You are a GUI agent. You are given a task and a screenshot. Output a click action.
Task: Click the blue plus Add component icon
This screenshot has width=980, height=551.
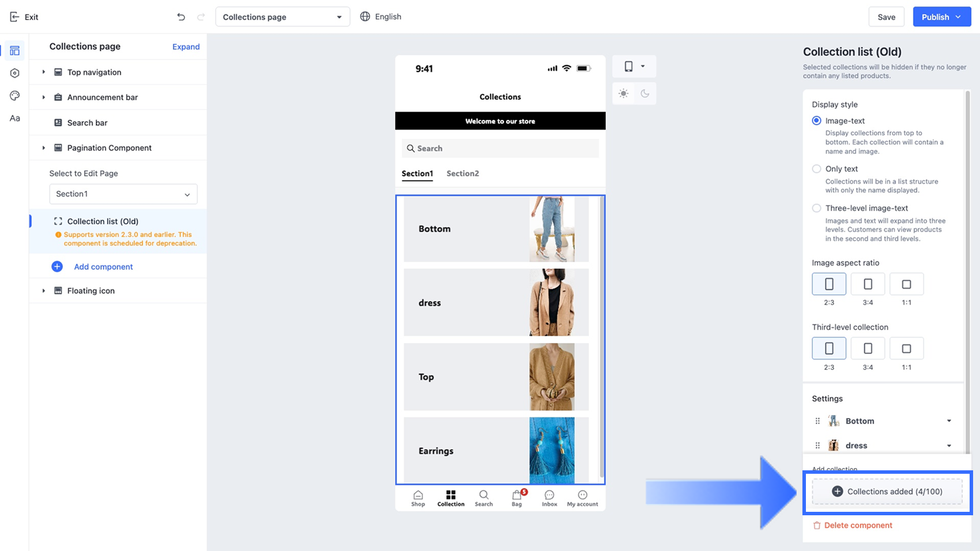click(57, 266)
